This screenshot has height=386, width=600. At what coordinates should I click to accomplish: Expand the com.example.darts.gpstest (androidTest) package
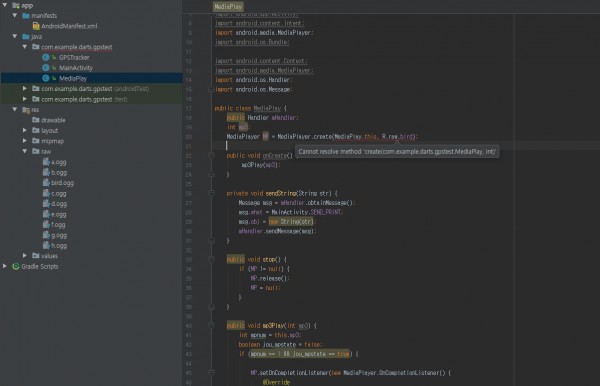click(25, 88)
